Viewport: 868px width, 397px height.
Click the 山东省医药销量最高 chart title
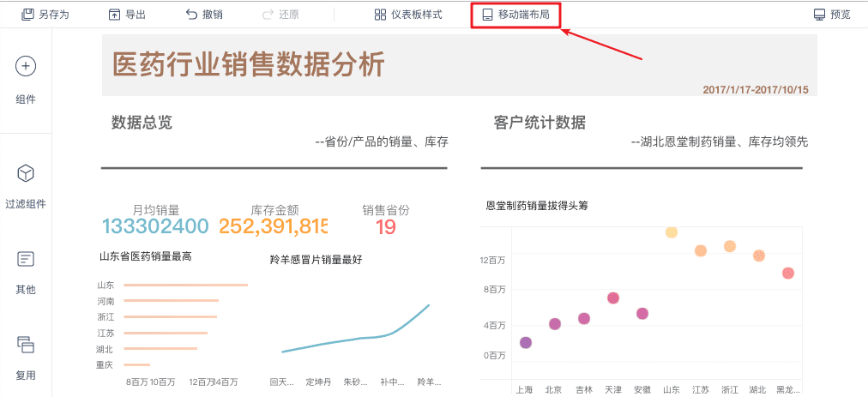[x=146, y=256]
